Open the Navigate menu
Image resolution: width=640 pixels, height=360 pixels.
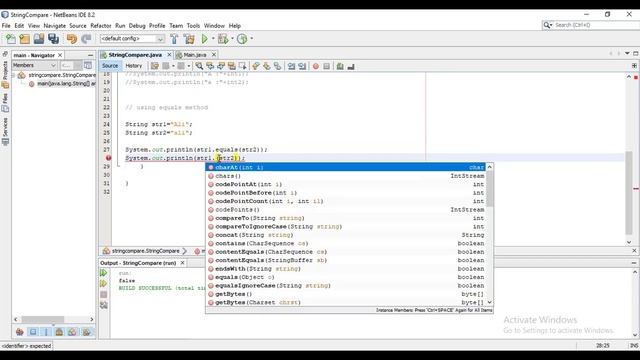point(55,26)
